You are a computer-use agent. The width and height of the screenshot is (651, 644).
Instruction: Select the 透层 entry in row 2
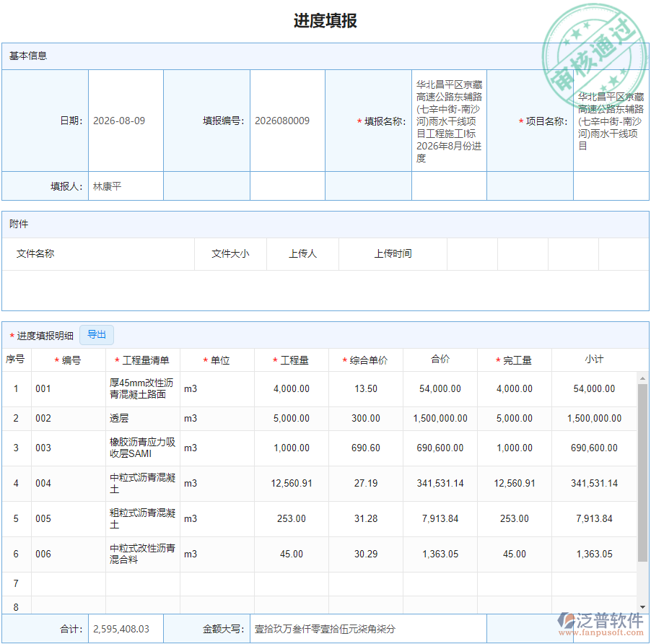(x=131, y=418)
